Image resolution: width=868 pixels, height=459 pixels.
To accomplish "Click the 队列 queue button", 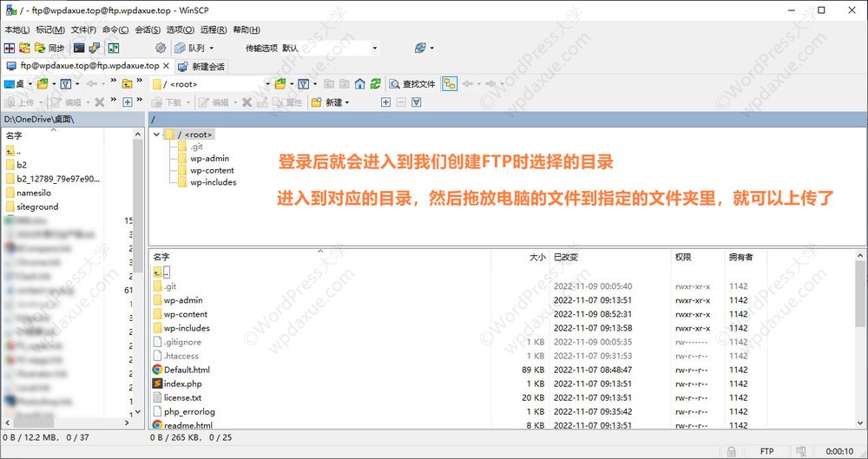I will click(190, 49).
